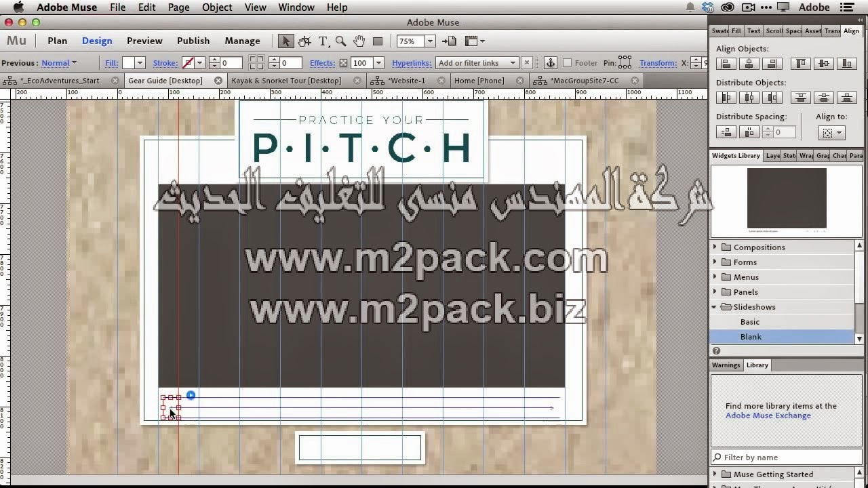Switch to Preview mode

(x=144, y=41)
